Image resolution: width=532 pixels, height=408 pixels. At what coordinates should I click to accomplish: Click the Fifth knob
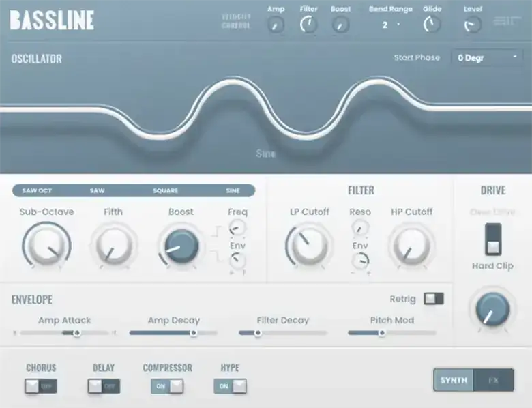click(x=114, y=246)
